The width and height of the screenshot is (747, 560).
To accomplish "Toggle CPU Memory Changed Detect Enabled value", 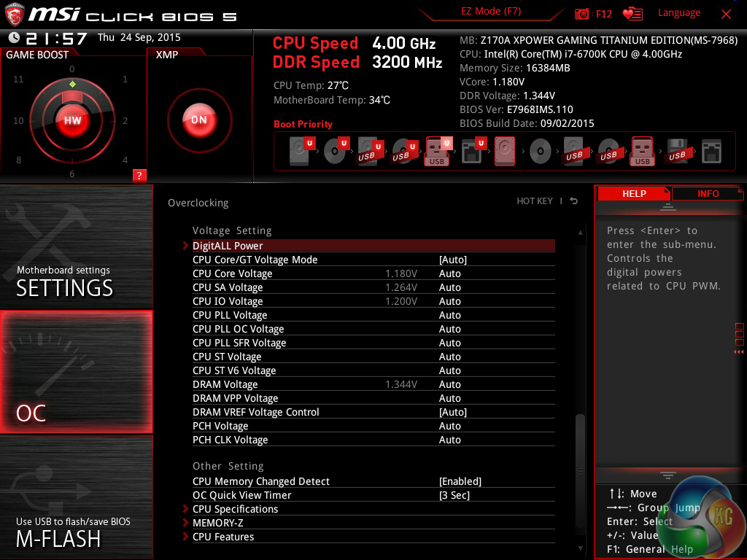I will tap(460, 481).
